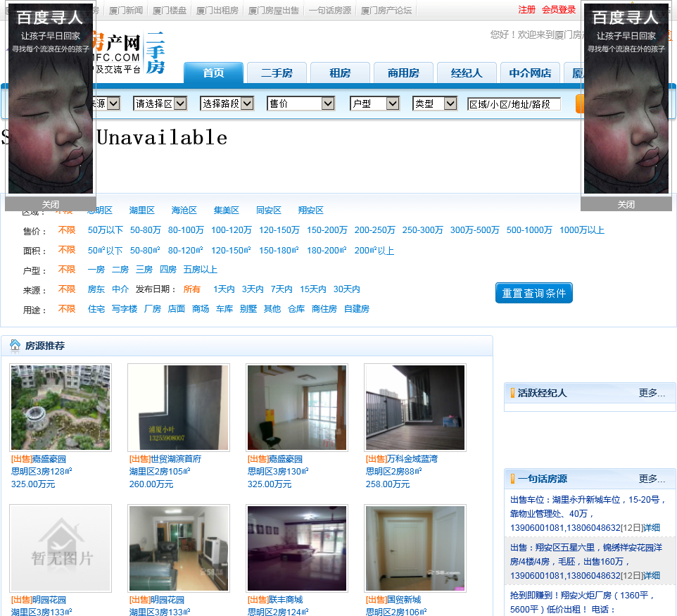Open the 万科金域蓝湾 balcony photo
Viewport: 677px width, 616px height.
(415, 408)
